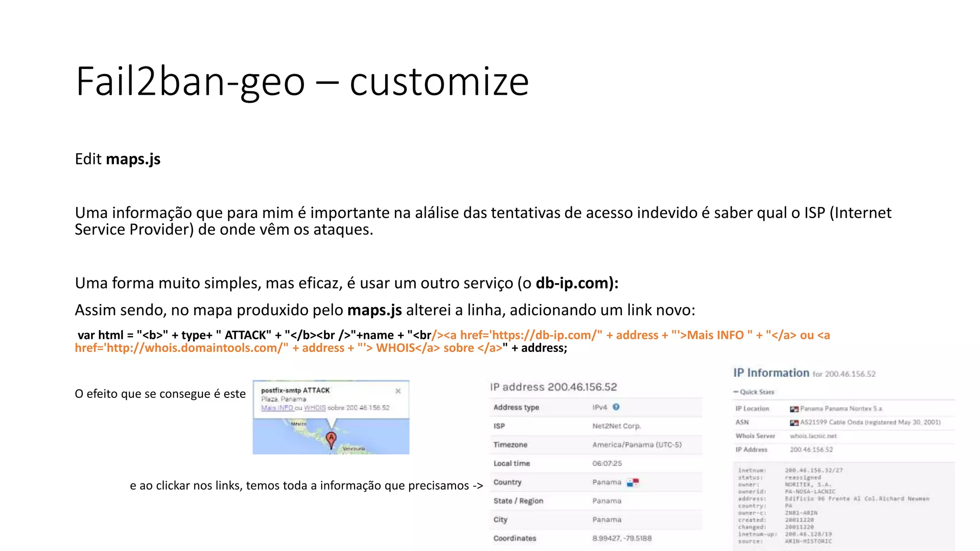
Task: Select the owner value NORITEX, S.A.
Action: (x=808, y=485)
